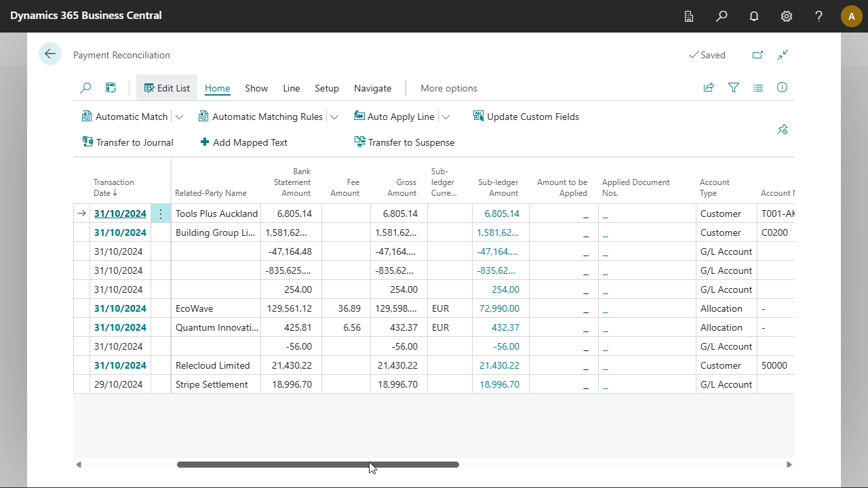Open the 31/10/2024 date link for EcoWave
Viewport: 868px width, 488px height.
click(x=120, y=308)
